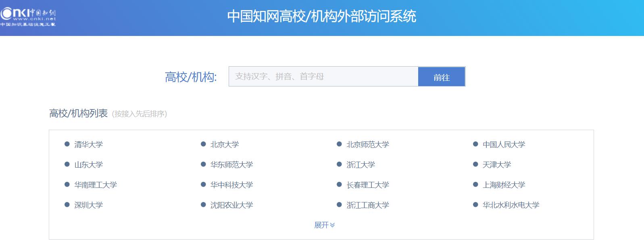
Task: Click the 按接入先后排序 note text
Action: pos(140,114)
